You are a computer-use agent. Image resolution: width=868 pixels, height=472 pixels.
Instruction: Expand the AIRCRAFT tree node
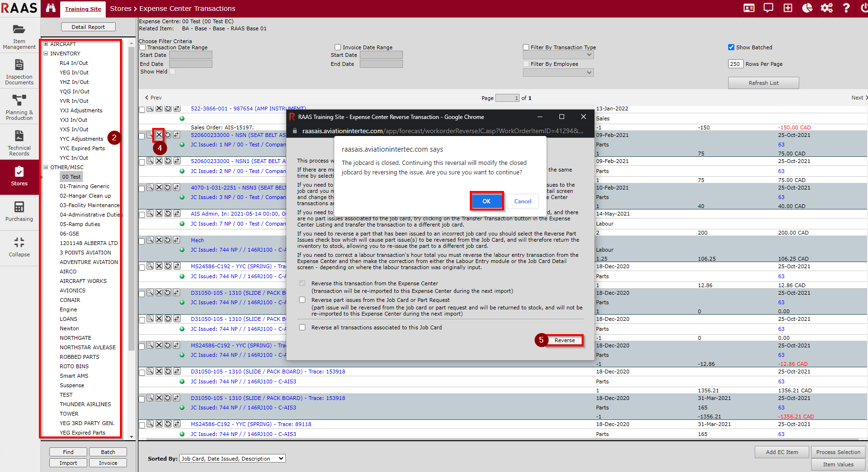[46, 44]
